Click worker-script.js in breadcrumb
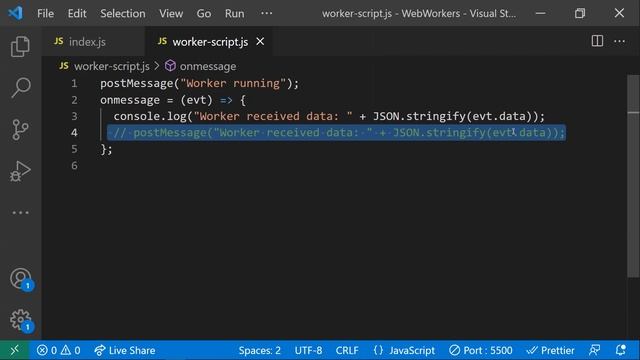Viewport: 640px width, 360px height. click(111, 66)
